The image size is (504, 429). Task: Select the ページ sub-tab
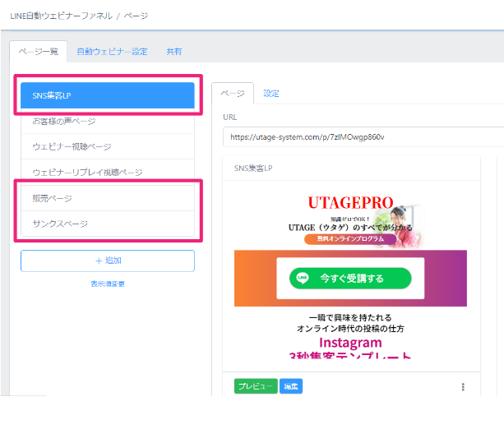[x=233, y=94]
